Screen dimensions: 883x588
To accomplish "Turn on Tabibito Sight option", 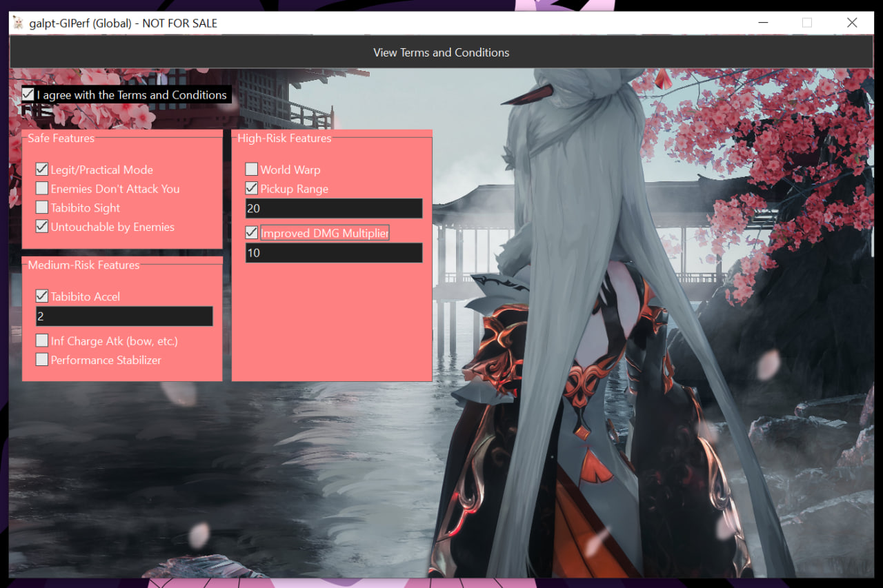I will pos(42,207).
